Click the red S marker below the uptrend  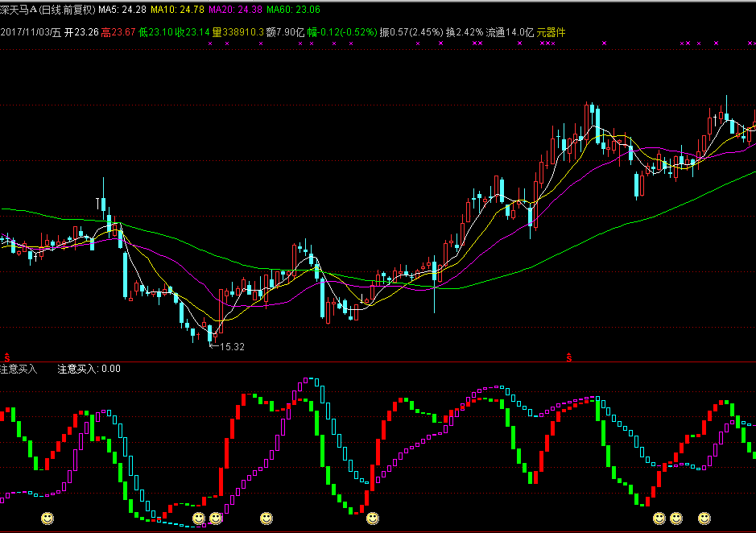click(569, 357)
